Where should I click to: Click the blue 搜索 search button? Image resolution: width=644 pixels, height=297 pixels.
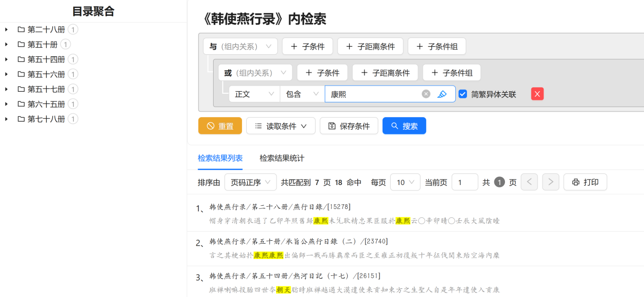click(404, 126)
